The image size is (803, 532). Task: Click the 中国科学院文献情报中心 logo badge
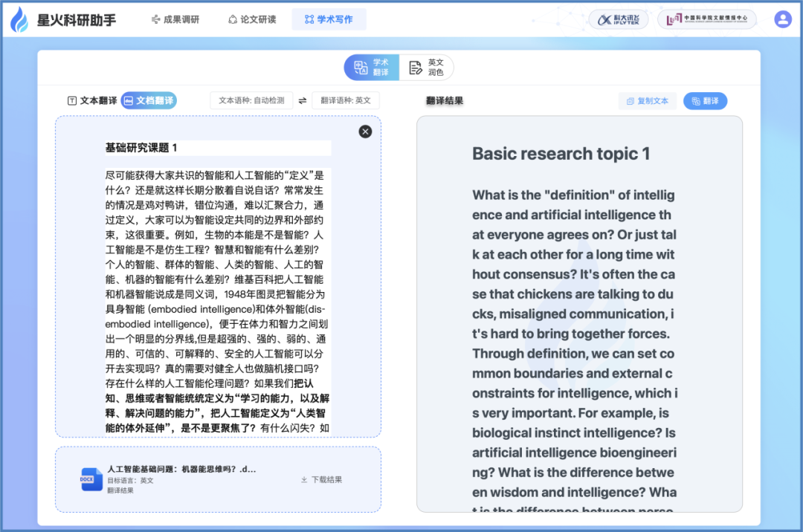[707, 19]
